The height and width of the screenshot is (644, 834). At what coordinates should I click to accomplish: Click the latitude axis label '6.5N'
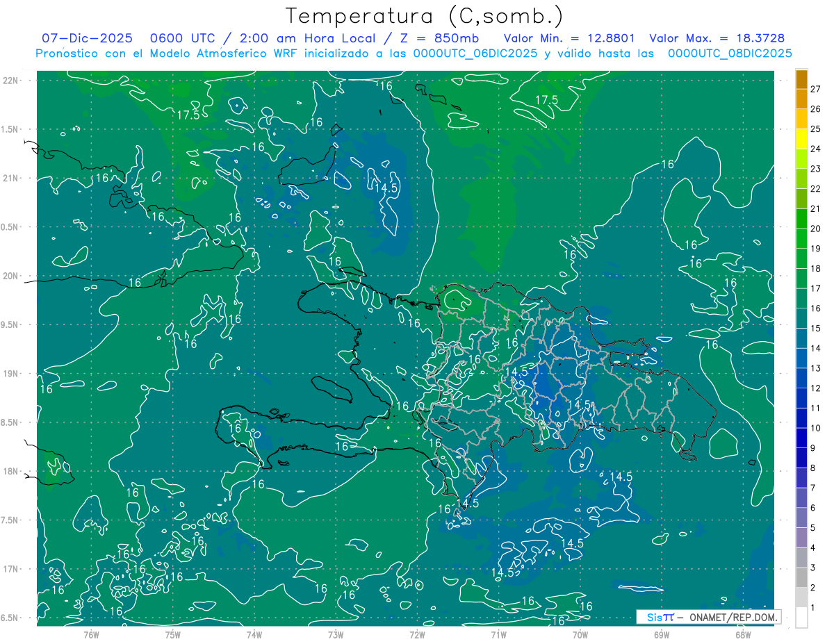coord(10,618)
